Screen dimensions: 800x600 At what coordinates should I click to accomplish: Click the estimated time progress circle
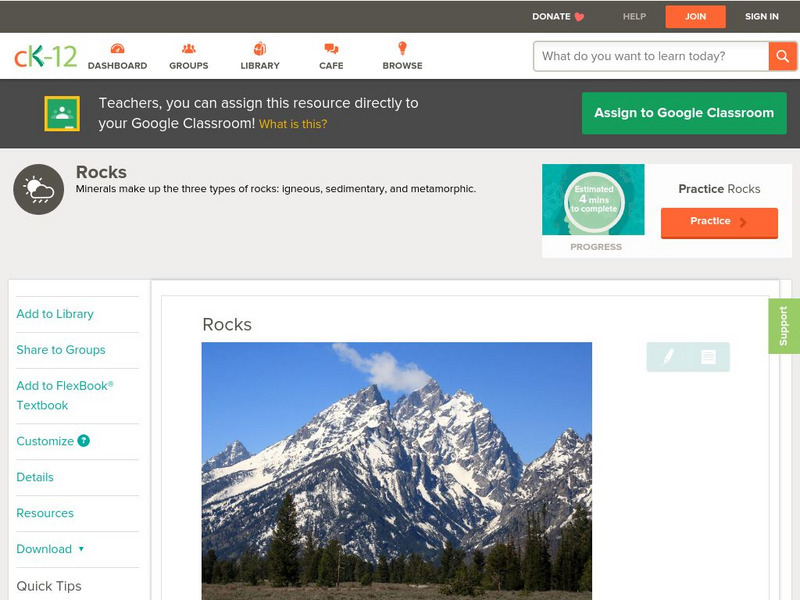(594, 202)
